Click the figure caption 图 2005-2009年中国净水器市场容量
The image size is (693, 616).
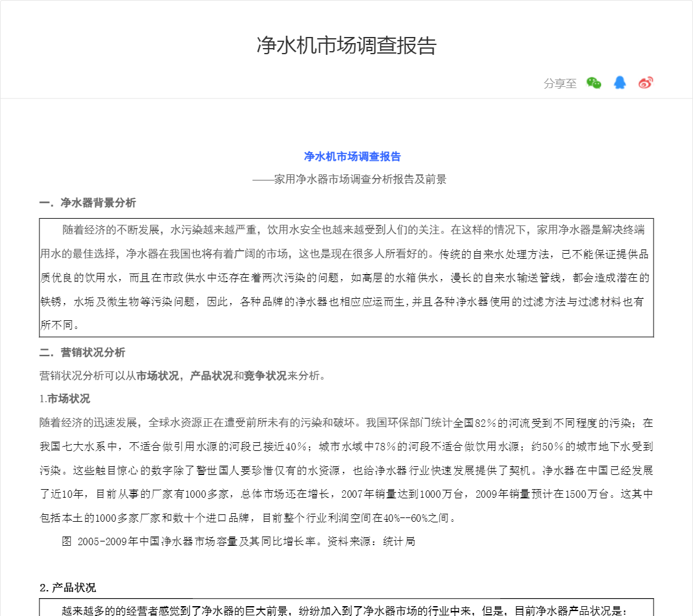click(x=238, y=541)
